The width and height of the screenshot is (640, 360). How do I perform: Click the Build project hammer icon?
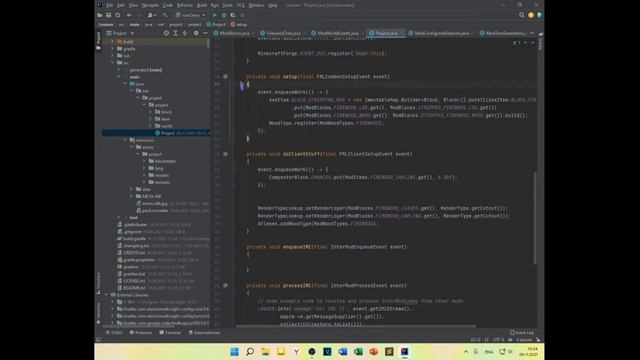[x=165, y=15]
